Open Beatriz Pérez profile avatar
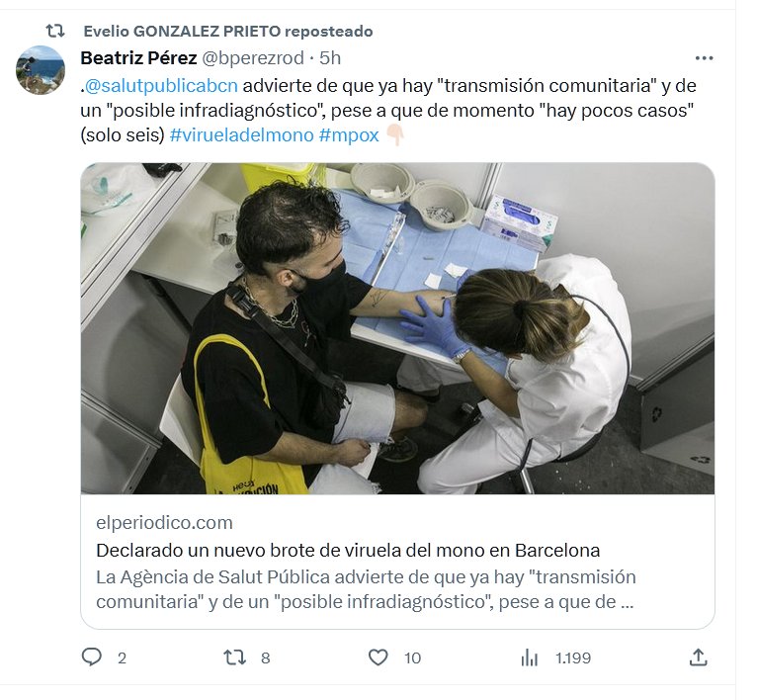Screen dimensions: 757x700 point(41,70)
